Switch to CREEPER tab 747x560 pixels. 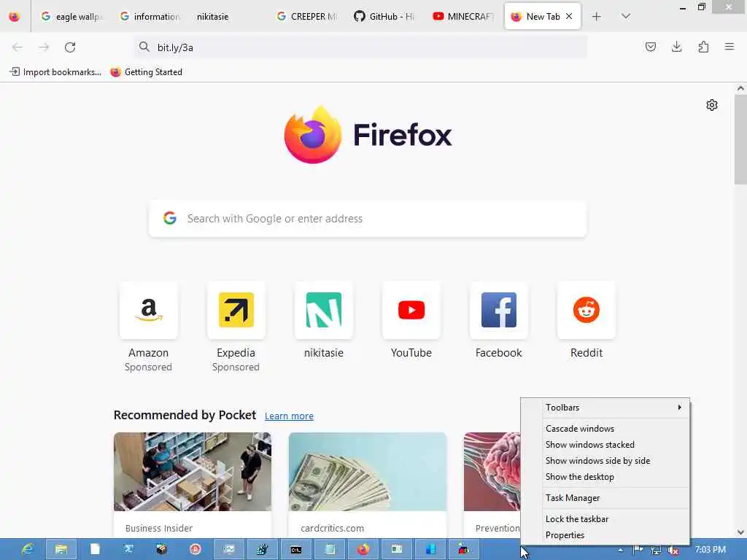point(308,17)
